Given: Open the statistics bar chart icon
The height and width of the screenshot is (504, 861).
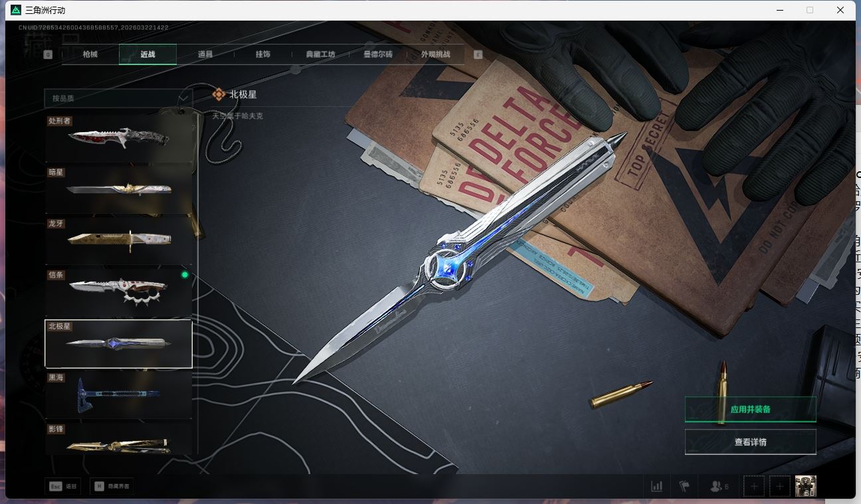Looking at the screenshot, I should [656, 486].
